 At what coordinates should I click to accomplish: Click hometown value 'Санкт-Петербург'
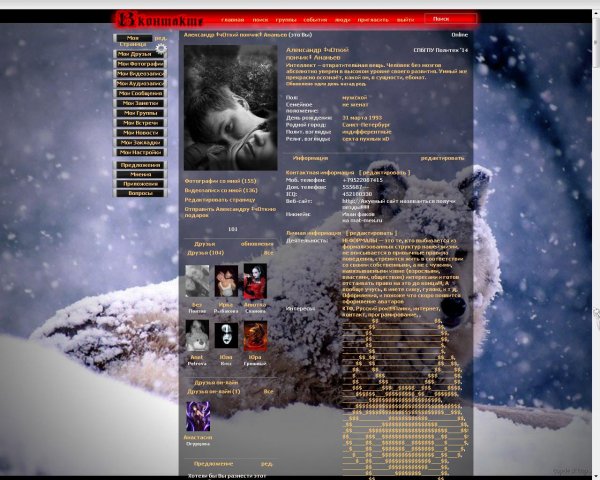(366, 125)
